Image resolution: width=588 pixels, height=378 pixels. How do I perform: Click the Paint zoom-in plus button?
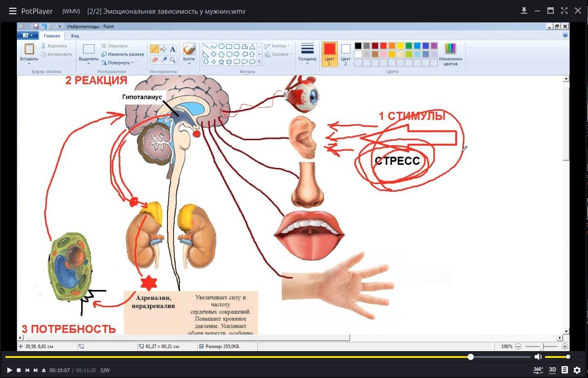pos(565,346)
